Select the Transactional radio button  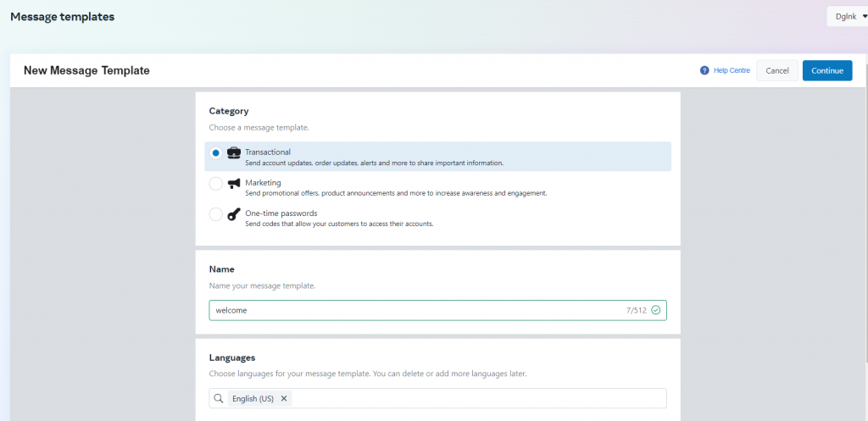(x=215, y=153)
